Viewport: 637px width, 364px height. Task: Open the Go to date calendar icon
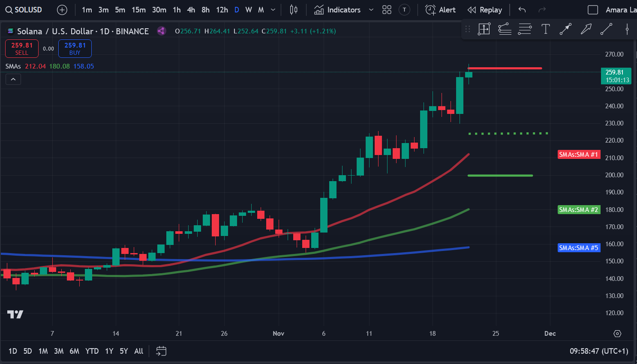coord(161,351)
